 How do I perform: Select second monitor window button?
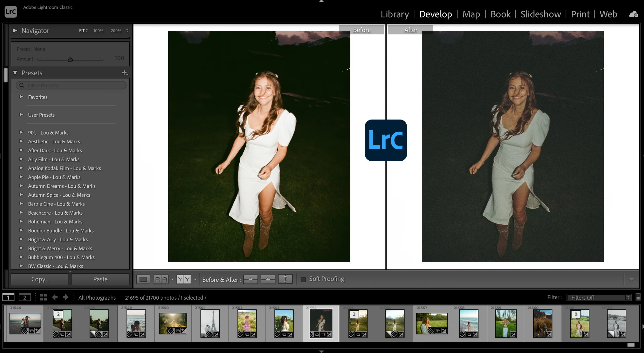(x=24, y=297)
